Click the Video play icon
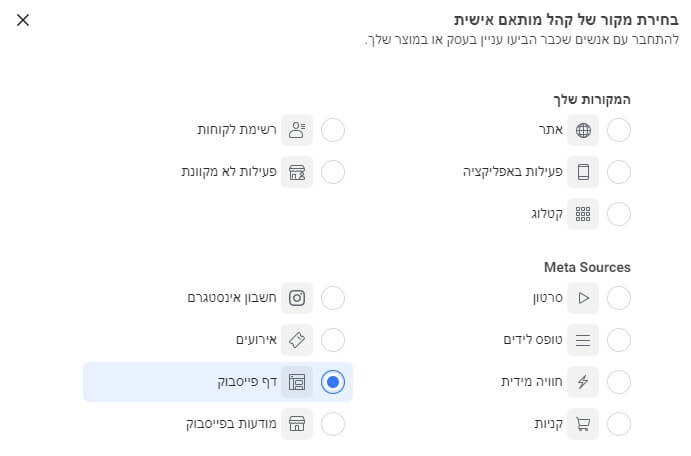This screenshot has height=456, width=691. [x=584, y=298]
